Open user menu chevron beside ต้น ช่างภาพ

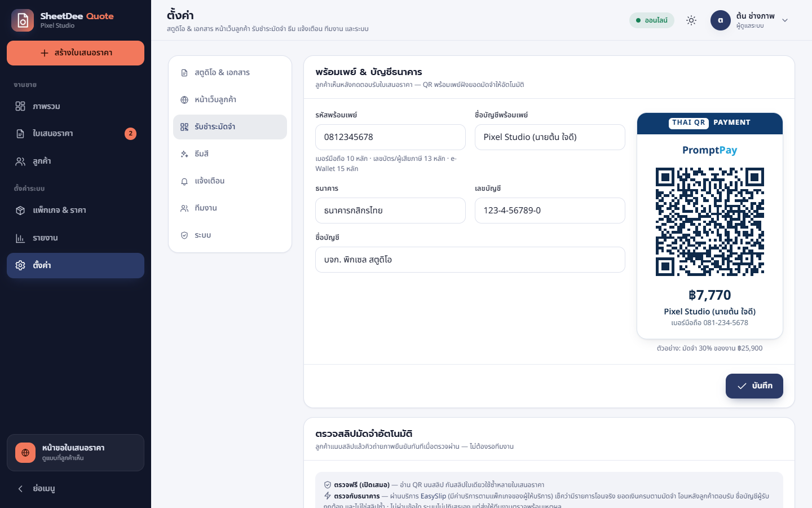[785, 20]
